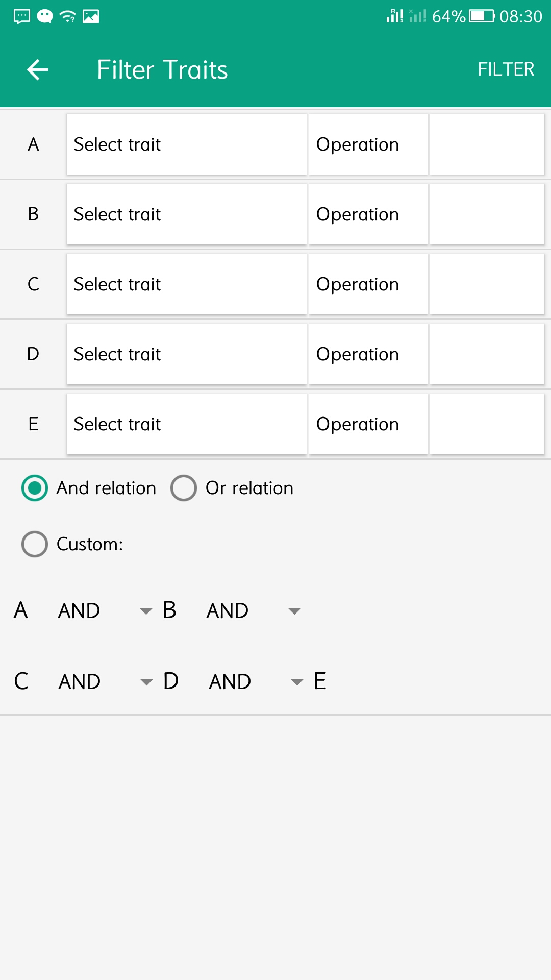
Task: Open Select trait for row E
Action: 186,424
